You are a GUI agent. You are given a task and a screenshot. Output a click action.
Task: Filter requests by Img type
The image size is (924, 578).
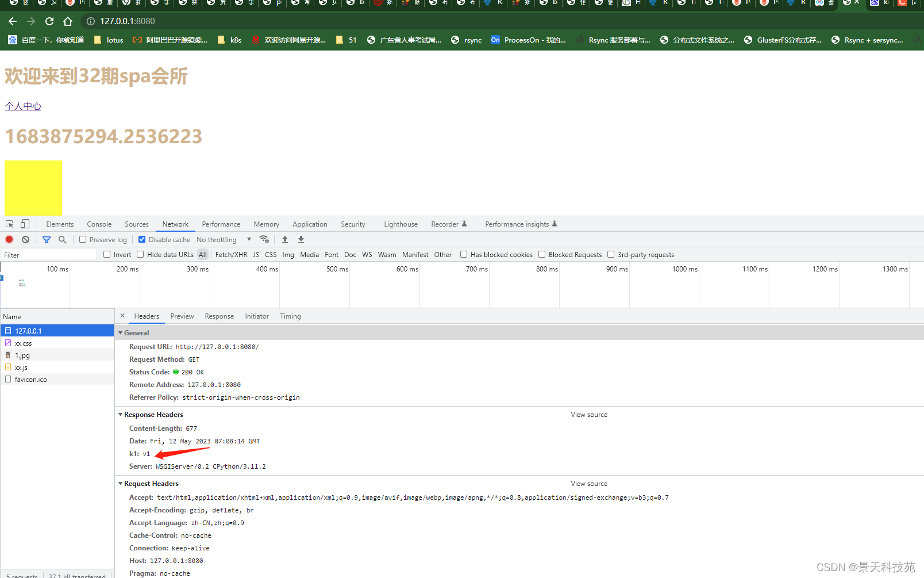(288, 254)
